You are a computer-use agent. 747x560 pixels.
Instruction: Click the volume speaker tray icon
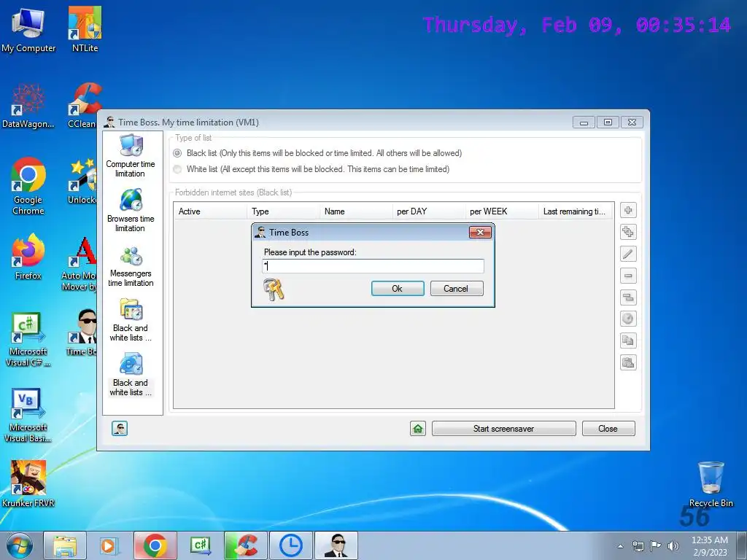coord(673,546)
